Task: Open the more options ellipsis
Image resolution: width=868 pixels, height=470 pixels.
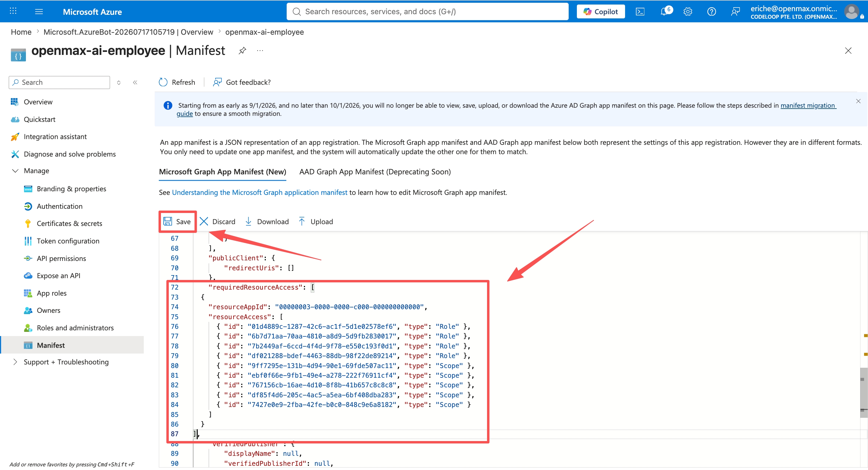Action: pos(260,51)
